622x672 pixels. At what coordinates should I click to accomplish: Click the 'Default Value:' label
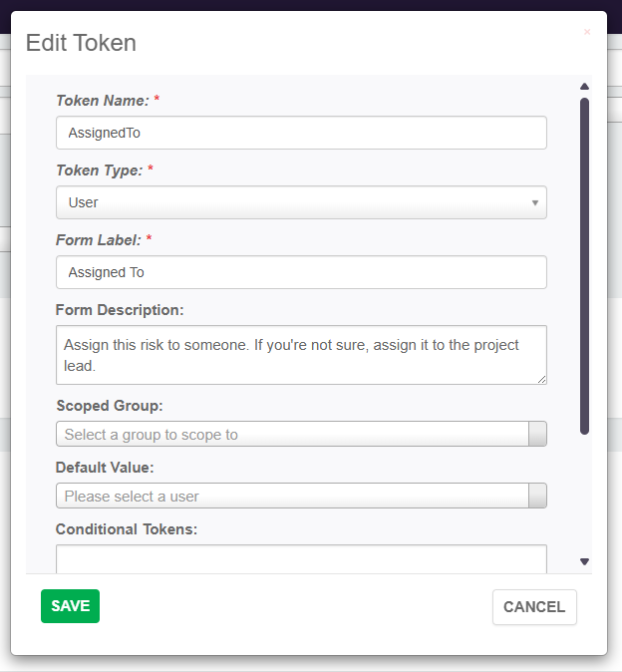coord(105,468)
